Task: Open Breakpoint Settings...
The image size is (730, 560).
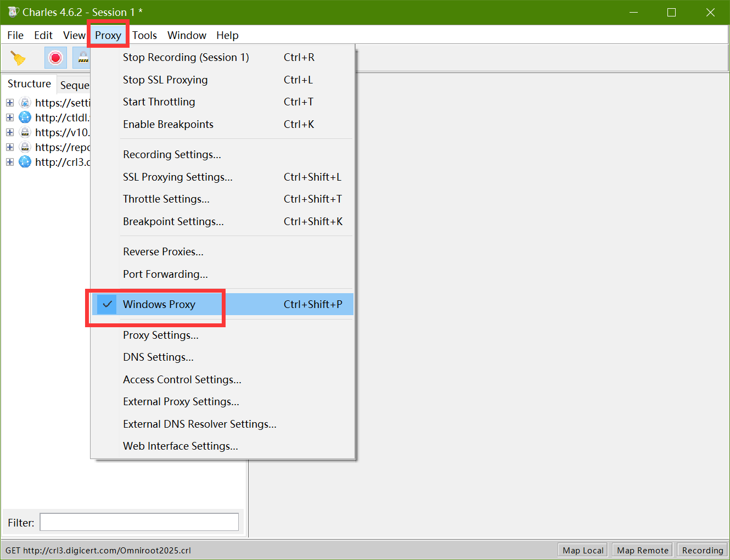Action: pyautogui.click(x=222, y=221)
